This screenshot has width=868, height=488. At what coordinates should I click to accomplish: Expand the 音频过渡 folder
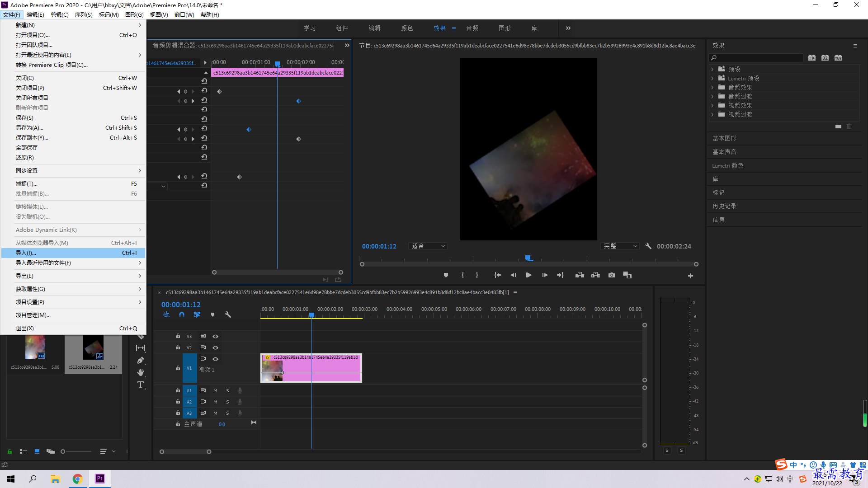[x=712, y=96]
